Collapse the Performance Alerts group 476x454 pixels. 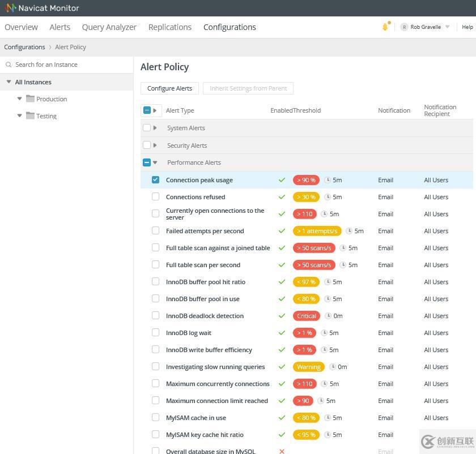point(155,162)
